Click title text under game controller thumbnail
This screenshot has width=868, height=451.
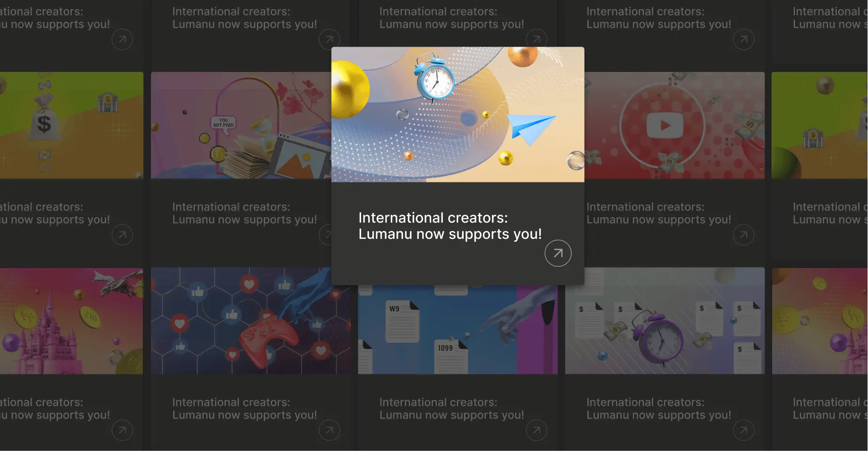245,409
